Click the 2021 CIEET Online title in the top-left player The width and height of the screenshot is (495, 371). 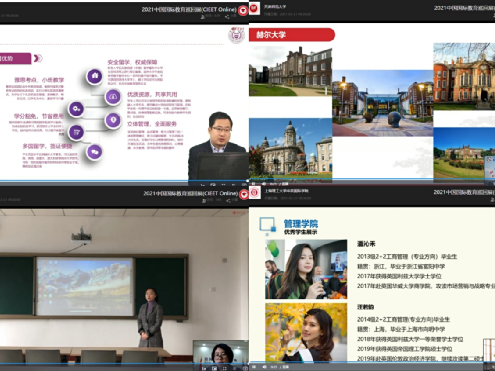[189, 9]
